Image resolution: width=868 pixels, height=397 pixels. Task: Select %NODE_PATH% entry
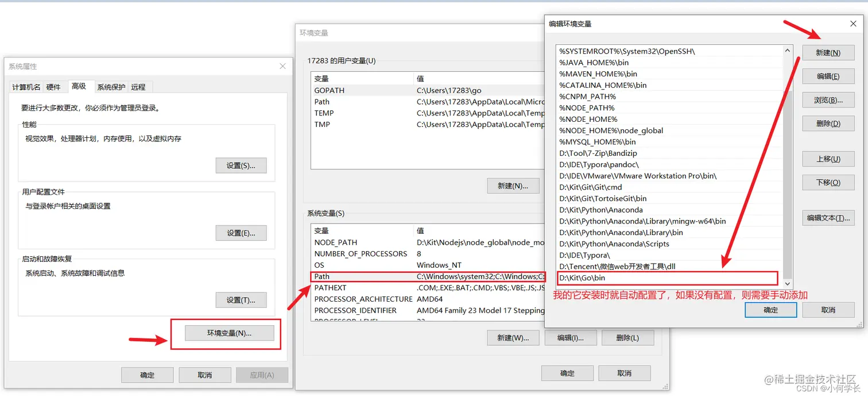pos(669,108)
